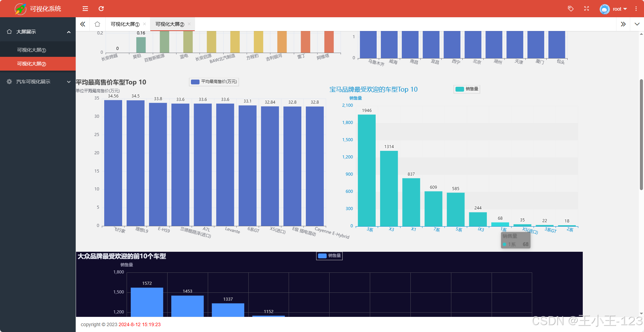The image size is (644, 332).
Task: Click the BMW X1 bar valued 837
Action: pyautogui.click(x=411, y=202)
